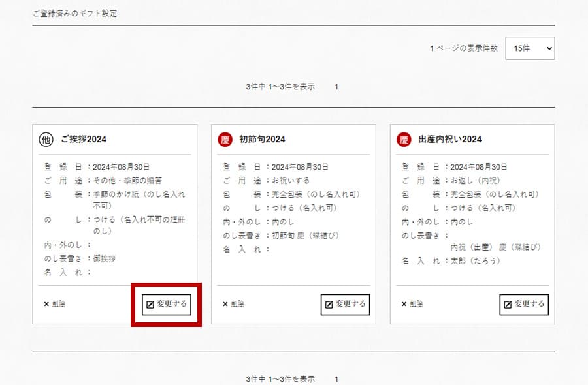Click the × delete icon on 出産内祝い2024 card
This screenshot has width=588, height=385.
coord(404,304)
